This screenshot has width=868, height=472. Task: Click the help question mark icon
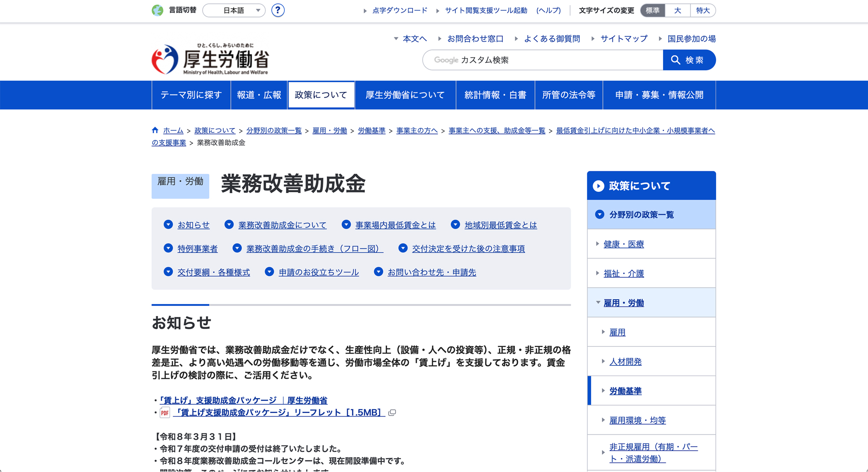point(278,10)
